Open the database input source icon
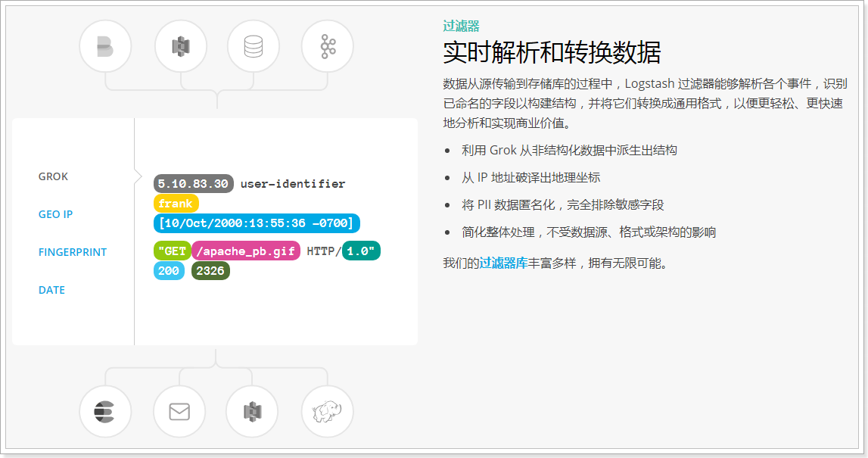Image resolution: width=868 pixels, height=458 pixels. [x=254, y=45]
